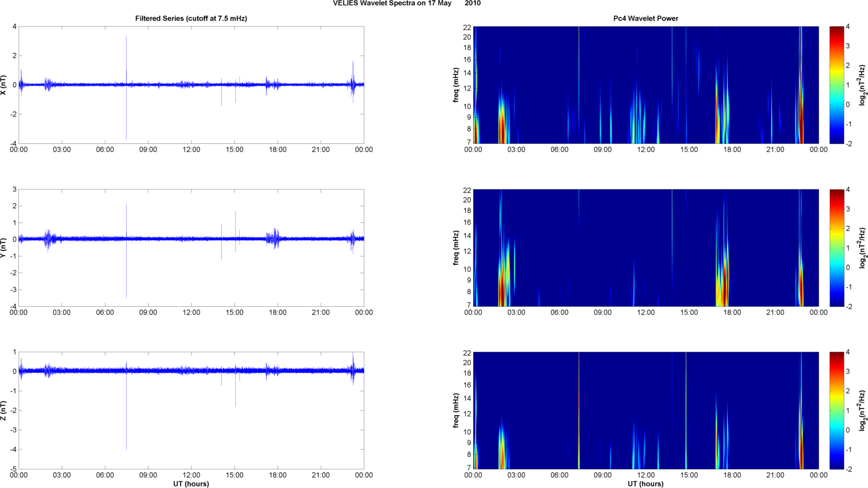
Task: Click the X (nT) axis label
Action: [x=4, y=85]
